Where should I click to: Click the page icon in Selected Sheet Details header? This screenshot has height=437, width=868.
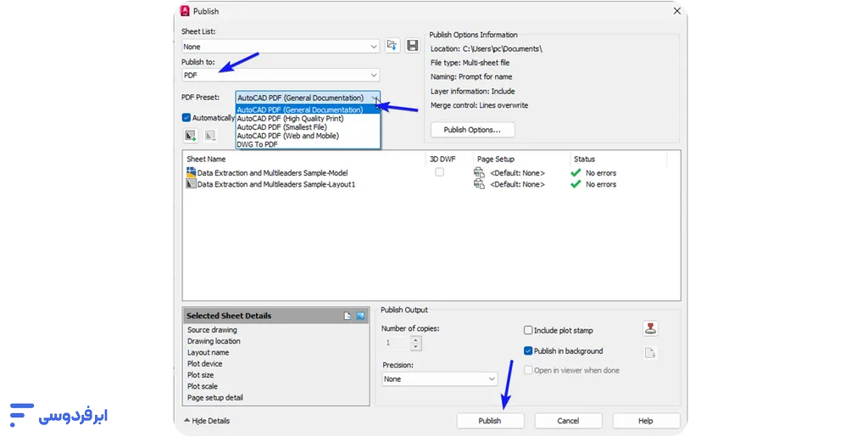347,316
